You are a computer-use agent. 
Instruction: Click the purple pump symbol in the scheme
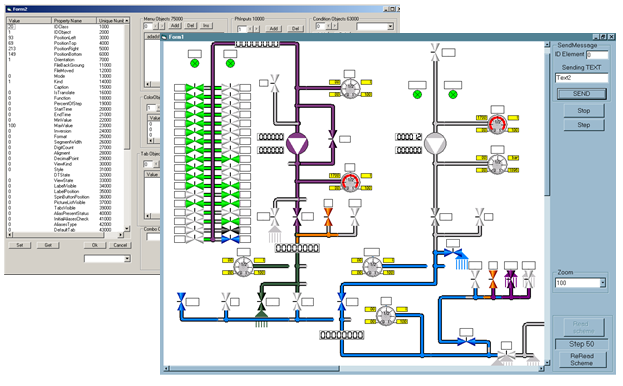coord(297,144)
